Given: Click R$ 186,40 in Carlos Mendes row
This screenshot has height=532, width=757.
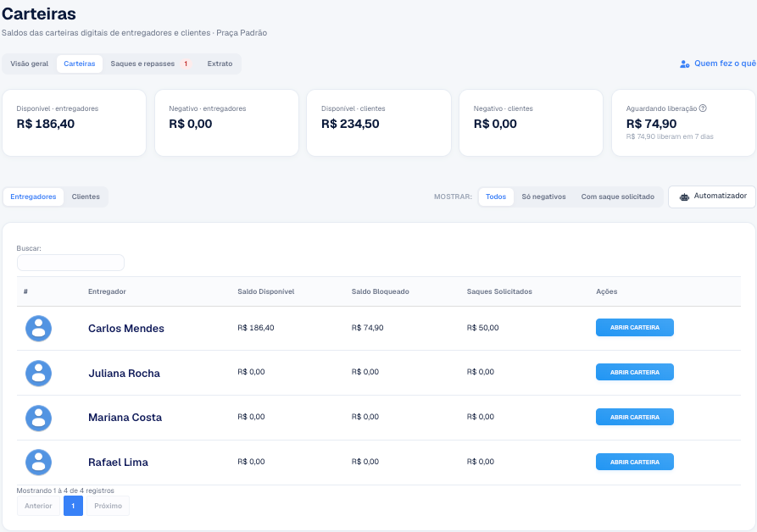Looking at the screenshot, I should click(256, 328).
